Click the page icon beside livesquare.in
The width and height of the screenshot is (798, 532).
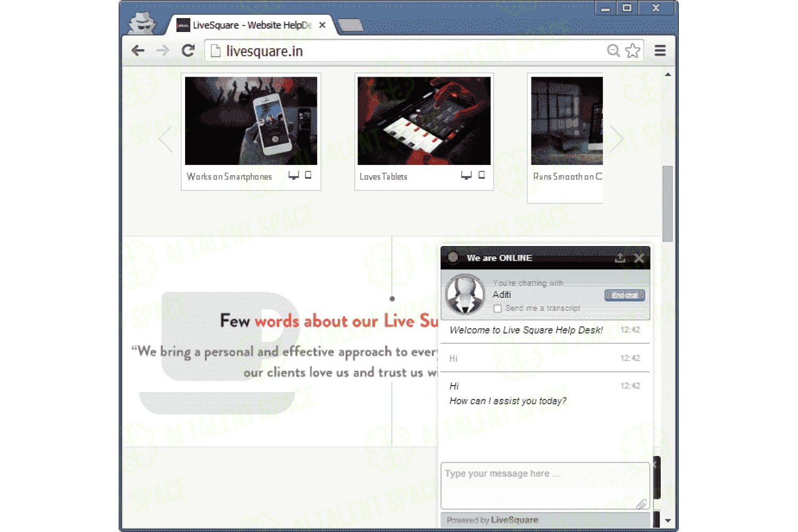coord(215,51)
